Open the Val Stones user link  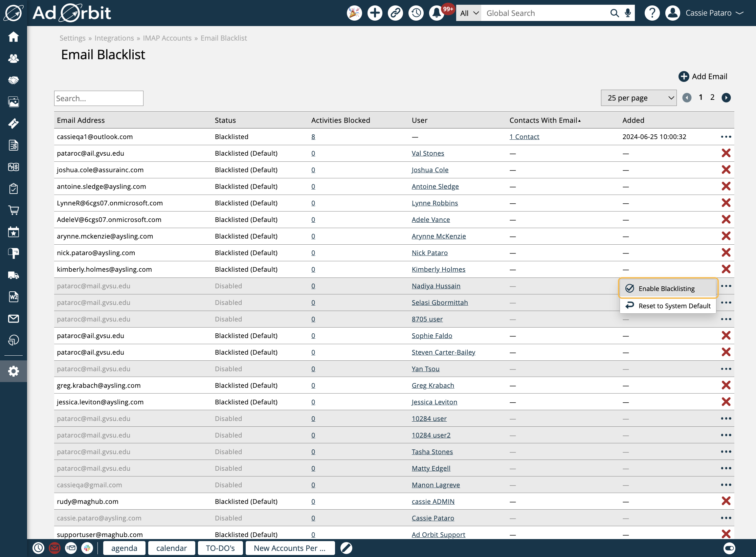point(428,153)
